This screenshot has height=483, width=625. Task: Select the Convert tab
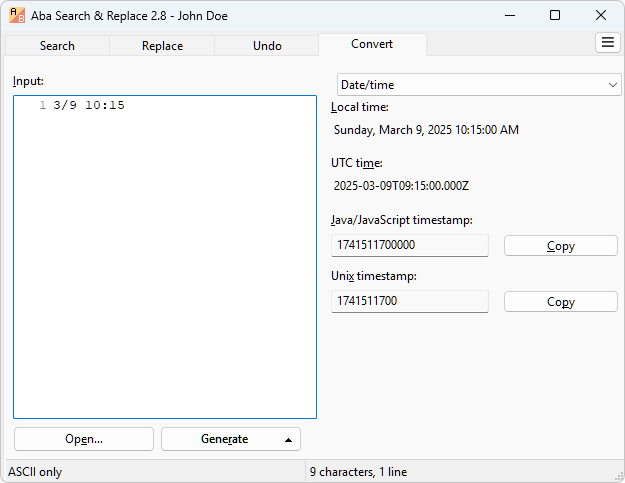pos(372,44)
